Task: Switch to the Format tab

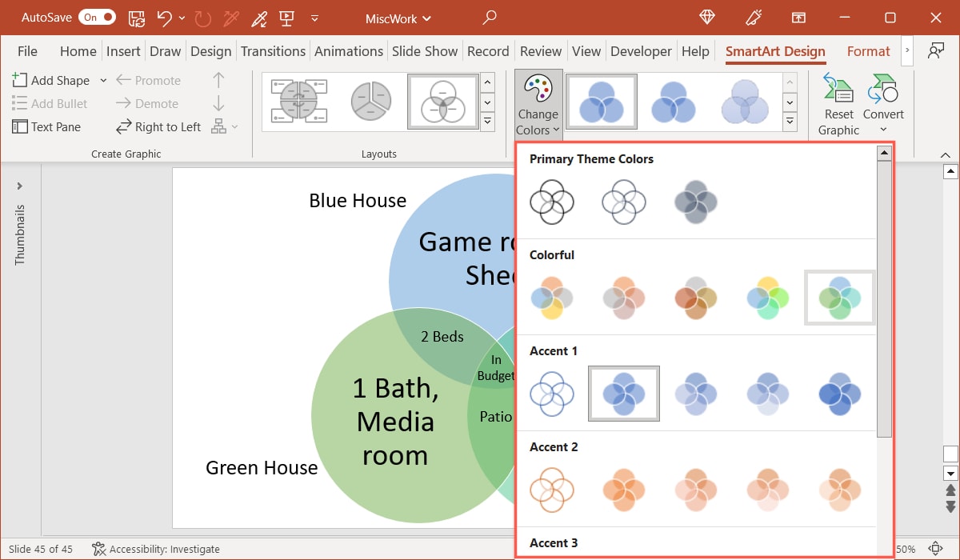Action: pyautogui.click(x=869, y=50)
